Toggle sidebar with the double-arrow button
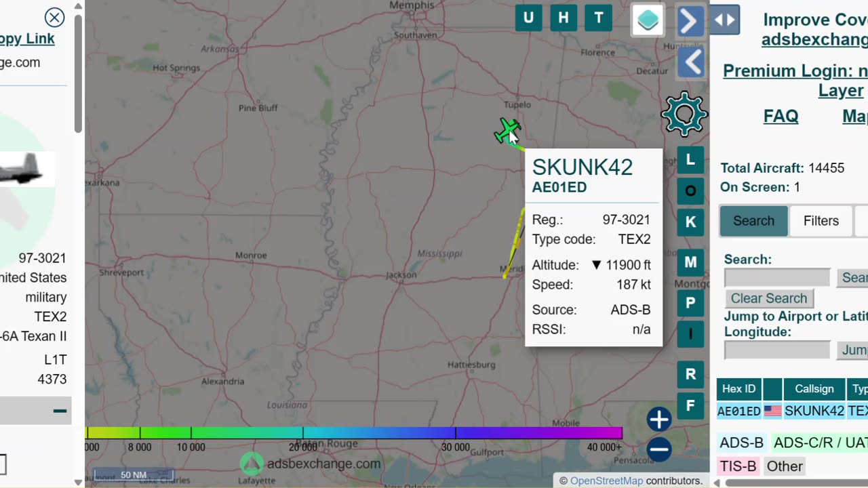 point(725,20)
